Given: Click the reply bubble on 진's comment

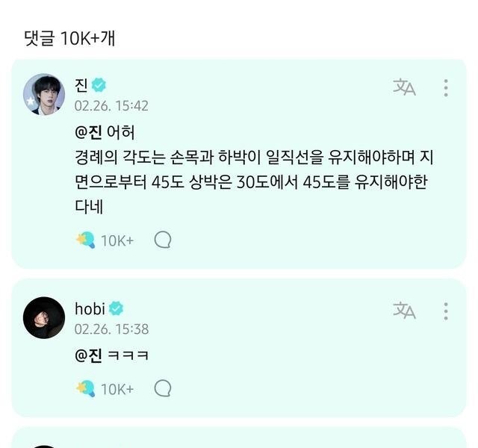Looking at the screenshot, I should tap(163, 240).
